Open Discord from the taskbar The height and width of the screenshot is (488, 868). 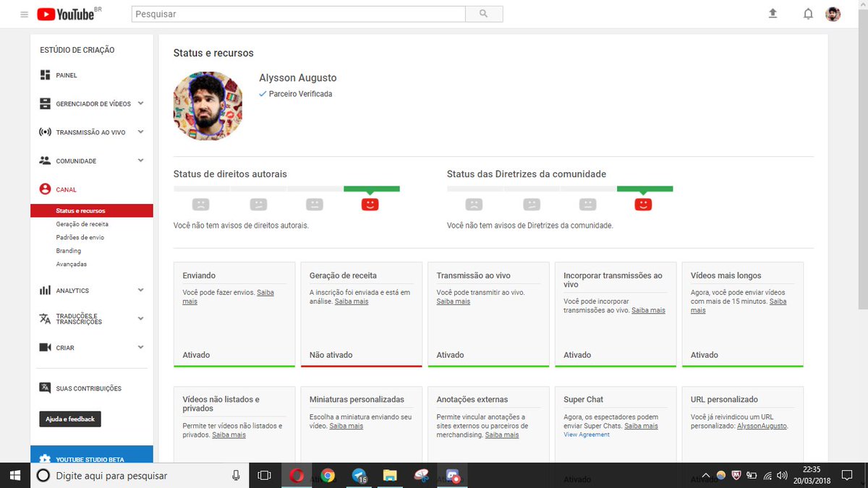pos(453,475)
